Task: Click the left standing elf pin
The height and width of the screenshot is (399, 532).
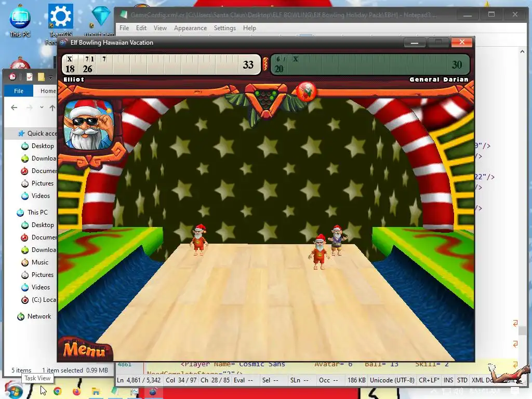Action: (199, 240)
